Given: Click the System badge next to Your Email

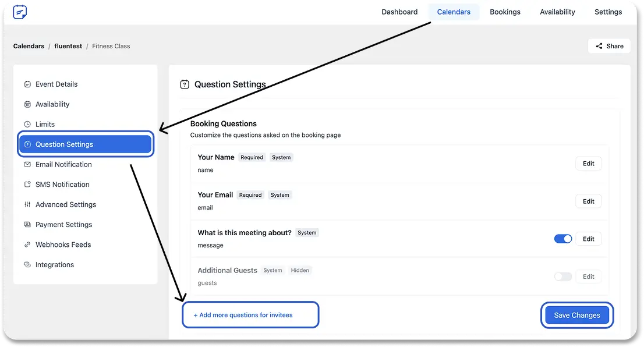Looking at the screenshot, I should 279,195.
